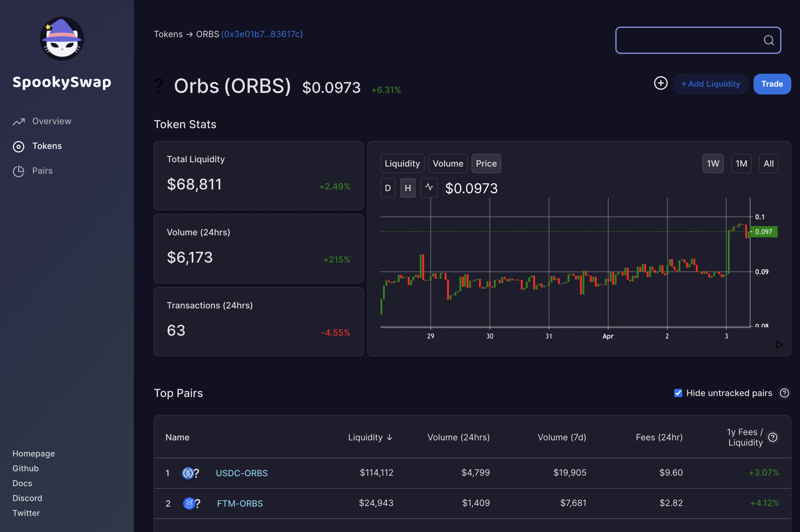
Task: Click $9.60 fees cell
Action: click(671, 473)
